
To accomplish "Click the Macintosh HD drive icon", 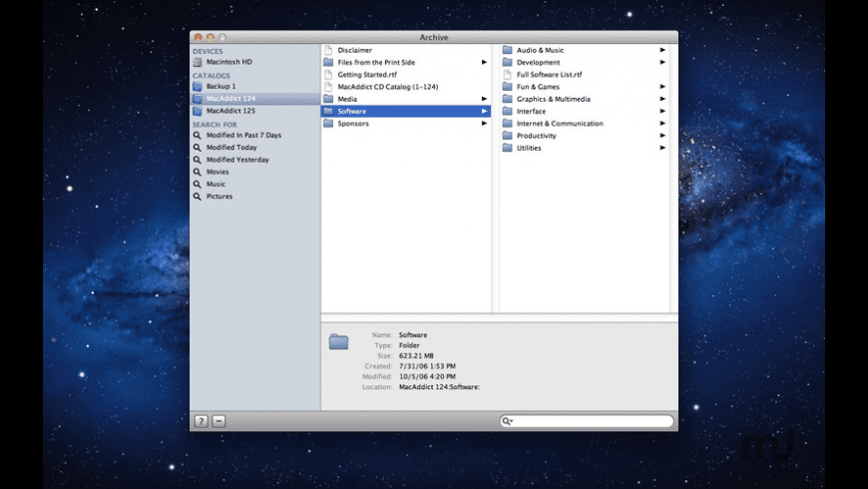I will click(x=198, y=62).
